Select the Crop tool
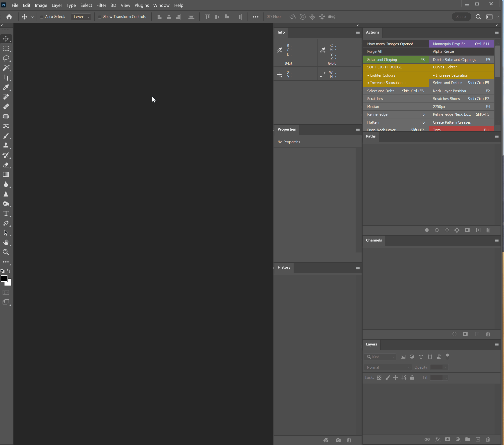Viewport: 504px width, 445px height. (6, 77)
